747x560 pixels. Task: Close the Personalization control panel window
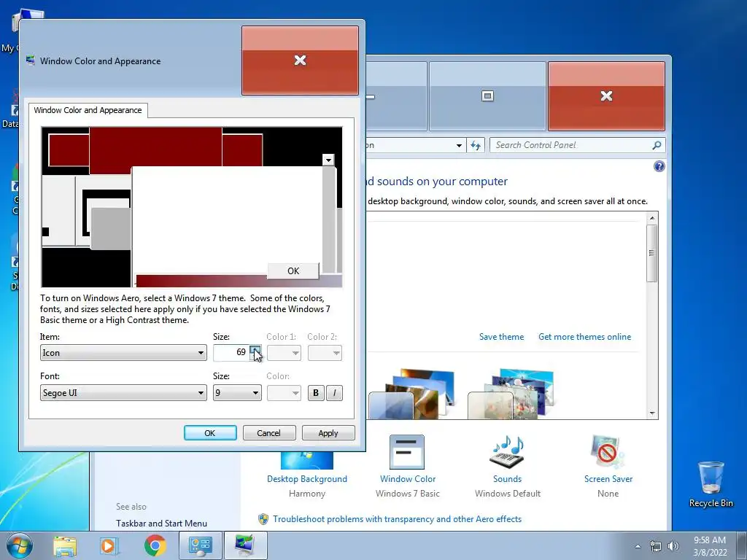(606, 96)
